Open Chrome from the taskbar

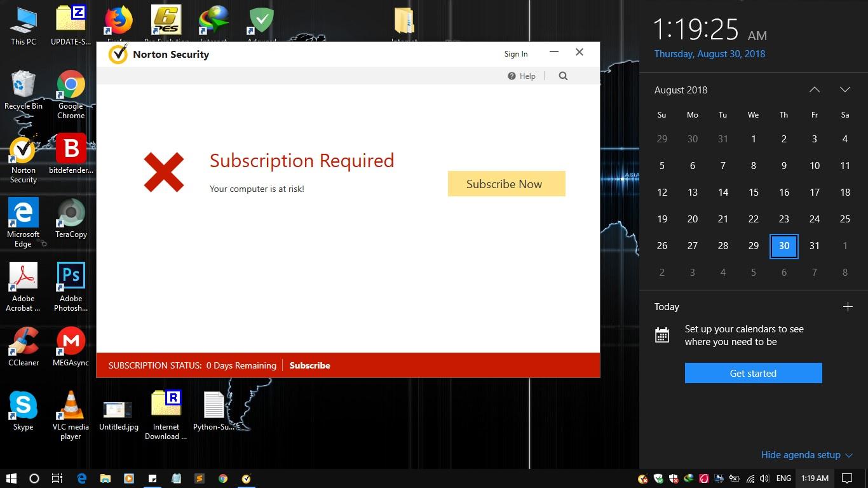pos(223,478)
